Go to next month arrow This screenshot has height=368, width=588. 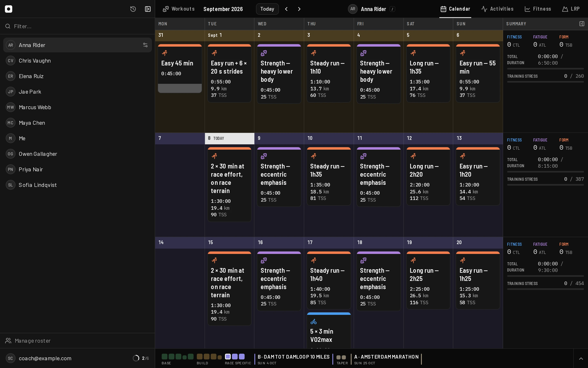coord(299,9)
